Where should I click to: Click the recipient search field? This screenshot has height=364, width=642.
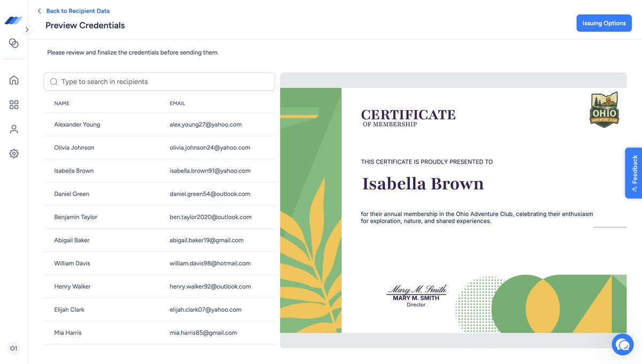point(159,82)
